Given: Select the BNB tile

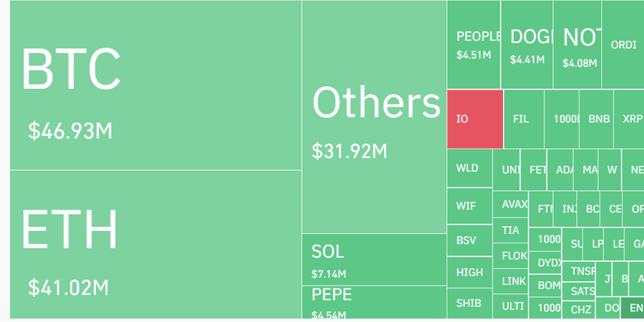Looking at the screenshot, I should click(x=597, y=119).
